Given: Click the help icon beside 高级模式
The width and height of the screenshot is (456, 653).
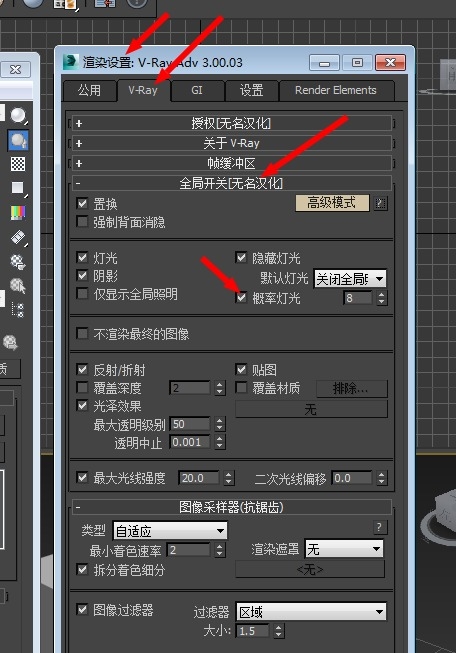Looking at the screenshot, I should click(380, 204).
